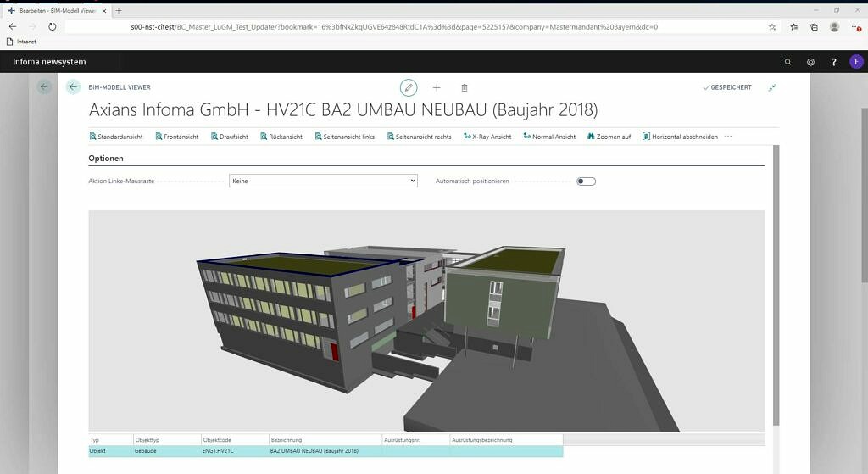Switch to Frontansicht view
The width and height of the screenshot is (868, 474).
coord(177,137)
